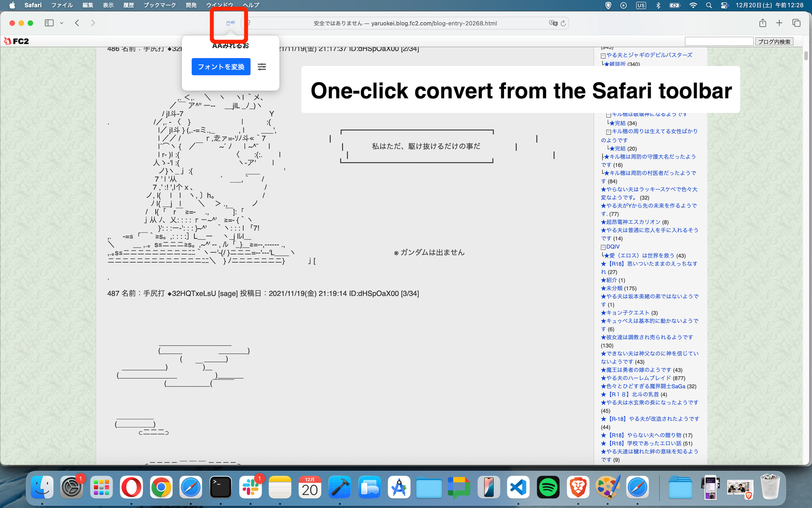Click the ブログ内検索 button
This screenshot has height=508, width=812.
(x=775, y=41)
